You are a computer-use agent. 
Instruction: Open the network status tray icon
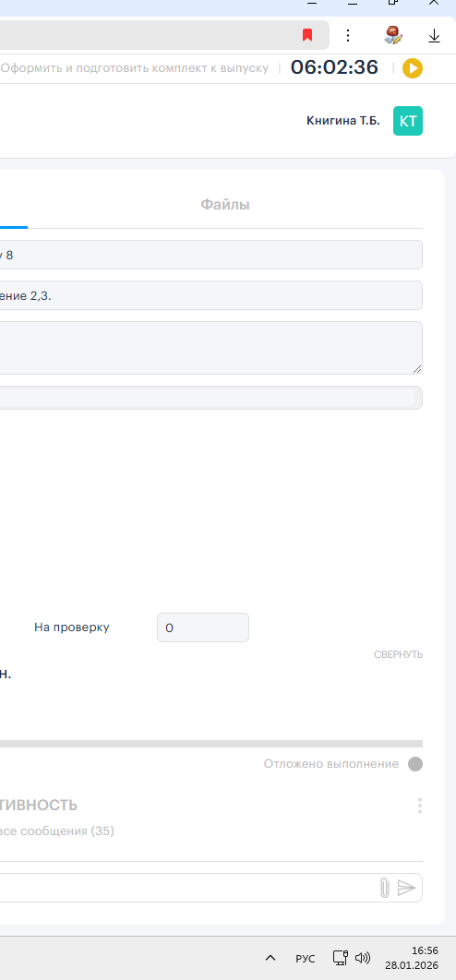point(340,958)
